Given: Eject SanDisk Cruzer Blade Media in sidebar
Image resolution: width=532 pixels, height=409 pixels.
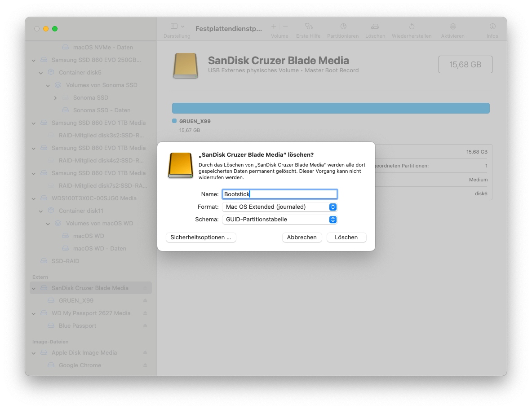Looking at the screenshot, I should point(145,288).
